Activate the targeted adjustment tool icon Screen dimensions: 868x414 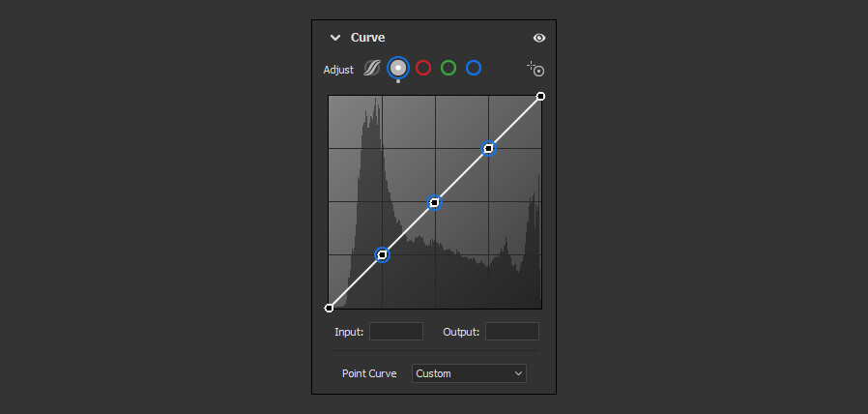click(535, 69)
